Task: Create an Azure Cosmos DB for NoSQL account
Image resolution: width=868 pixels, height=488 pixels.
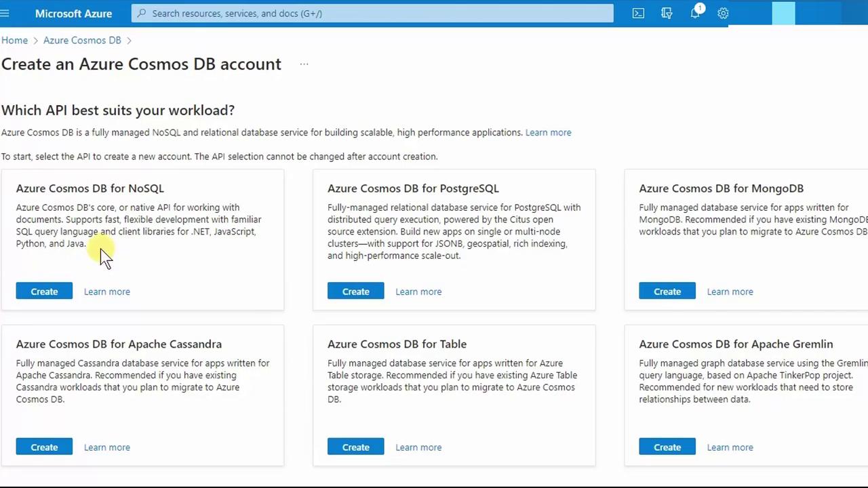Action: [x=44, y=291]
